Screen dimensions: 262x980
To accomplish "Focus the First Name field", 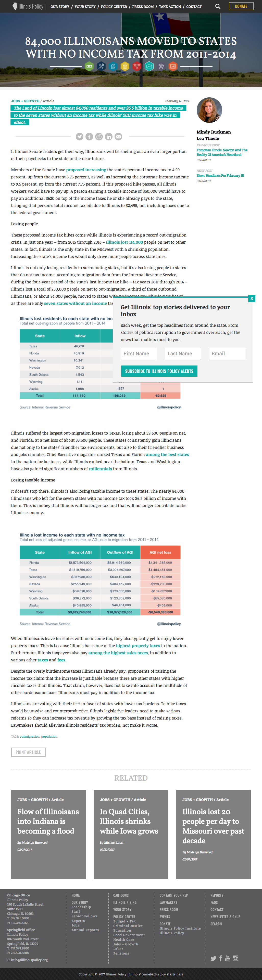I will pos(139,354).
